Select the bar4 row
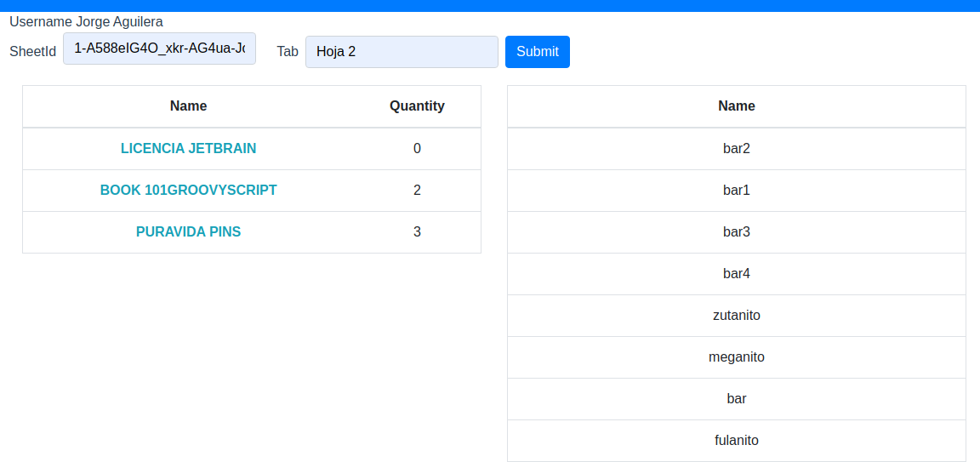The image size is (980, 462). 736,273
